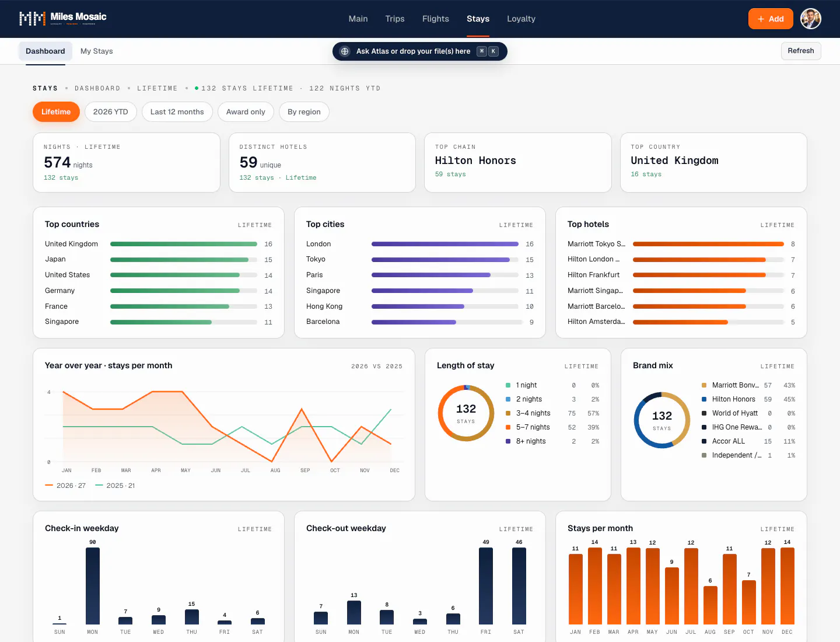
Task: Click the Monday check-in bar
Action: [x=93, y=586]
